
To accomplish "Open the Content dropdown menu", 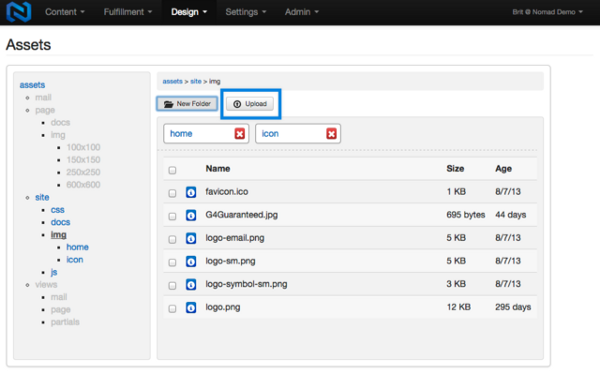I will pos(65,12).
